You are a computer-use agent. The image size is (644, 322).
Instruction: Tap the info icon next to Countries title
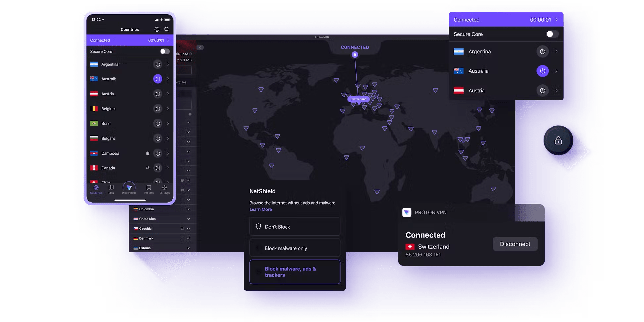157,29
